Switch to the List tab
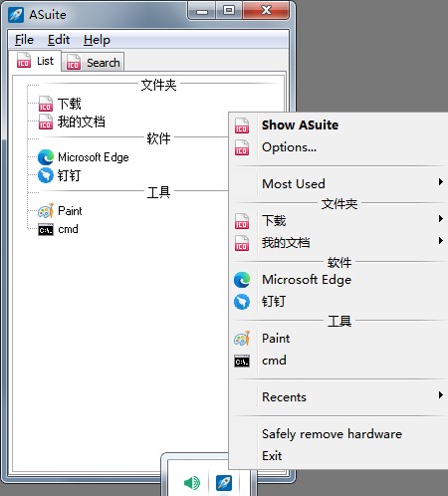 click(35, 61)
